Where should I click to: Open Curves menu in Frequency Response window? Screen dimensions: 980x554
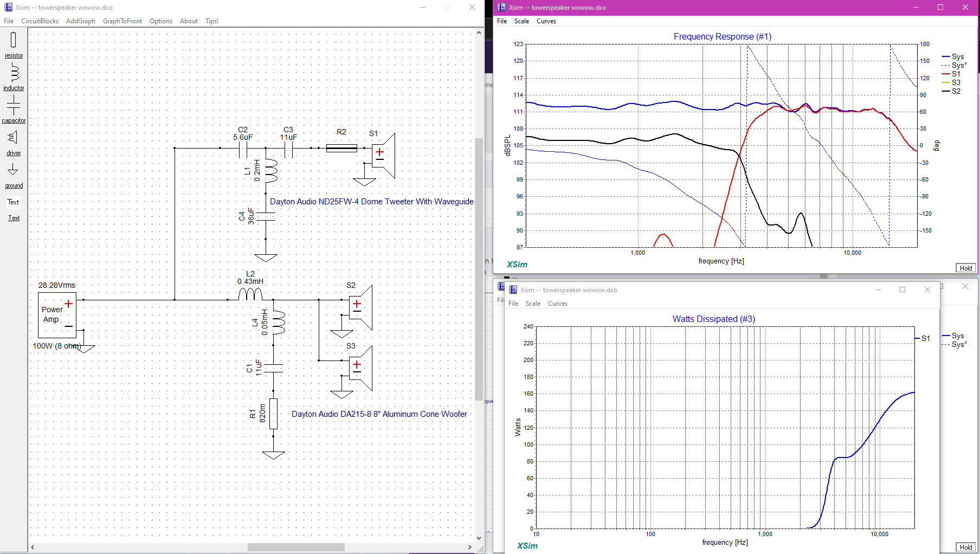[546, 21]
